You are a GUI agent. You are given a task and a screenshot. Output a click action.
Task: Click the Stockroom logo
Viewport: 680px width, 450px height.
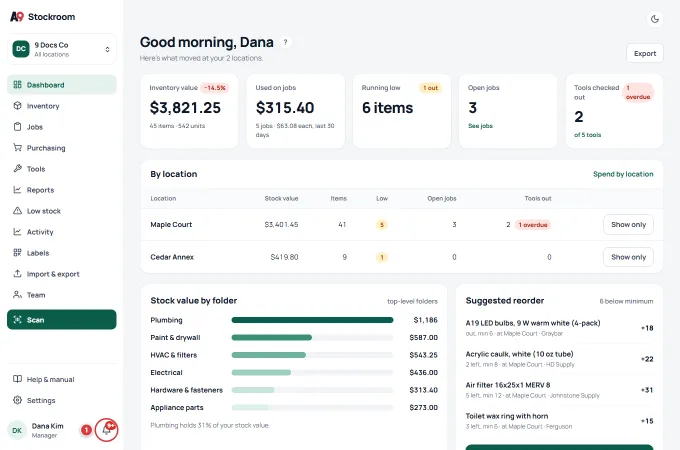(42, 17)
